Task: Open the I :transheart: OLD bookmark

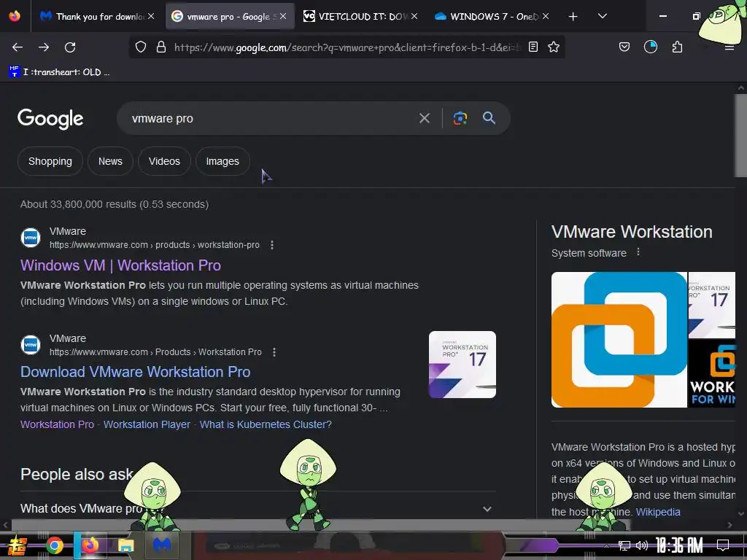Action: [x=60, y=72]
